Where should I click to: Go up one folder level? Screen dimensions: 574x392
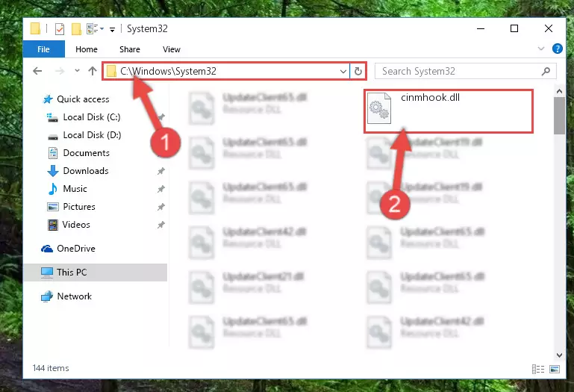tap(93, 71)
